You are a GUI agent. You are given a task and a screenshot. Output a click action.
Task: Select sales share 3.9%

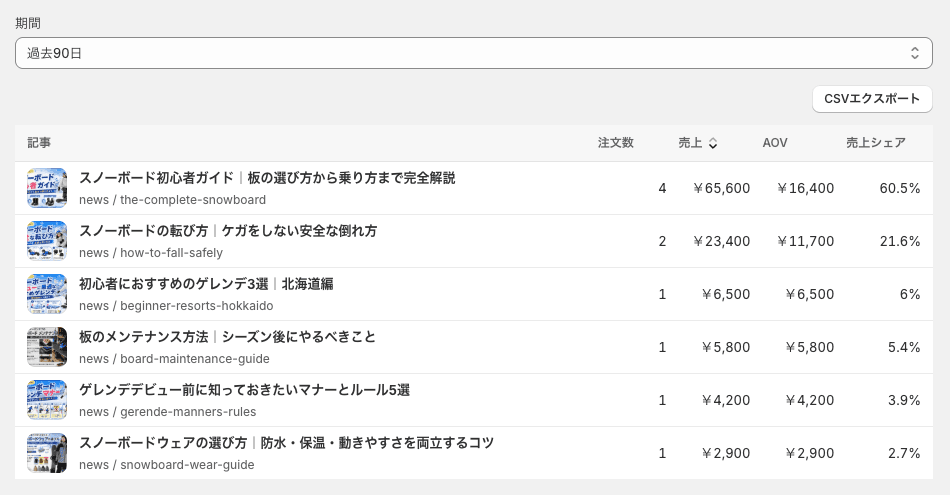(x=904, y=400)
